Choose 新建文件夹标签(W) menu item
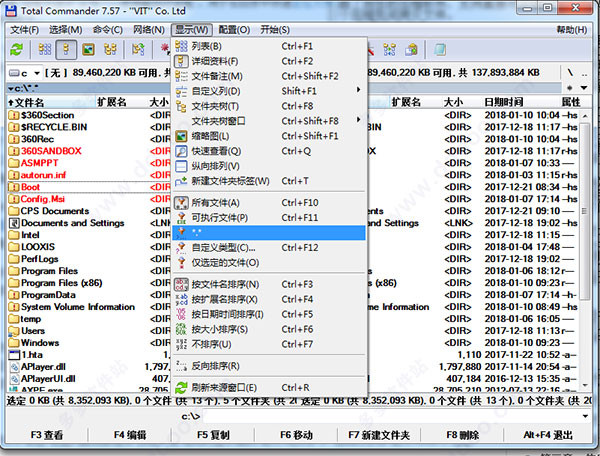This screenshot has width=600, height=456. [x=269, y=181]
